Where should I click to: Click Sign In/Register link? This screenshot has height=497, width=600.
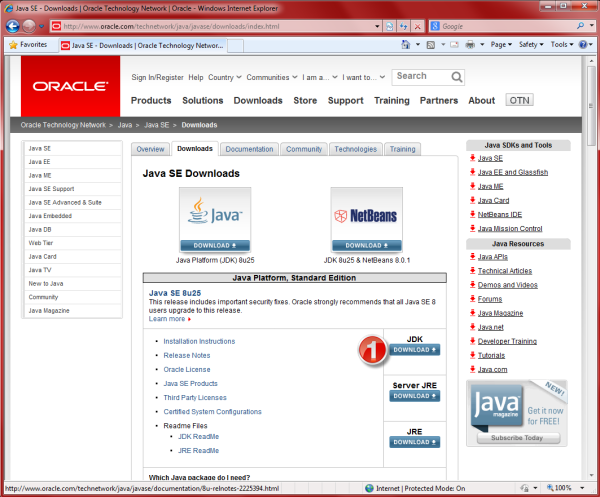157,77
